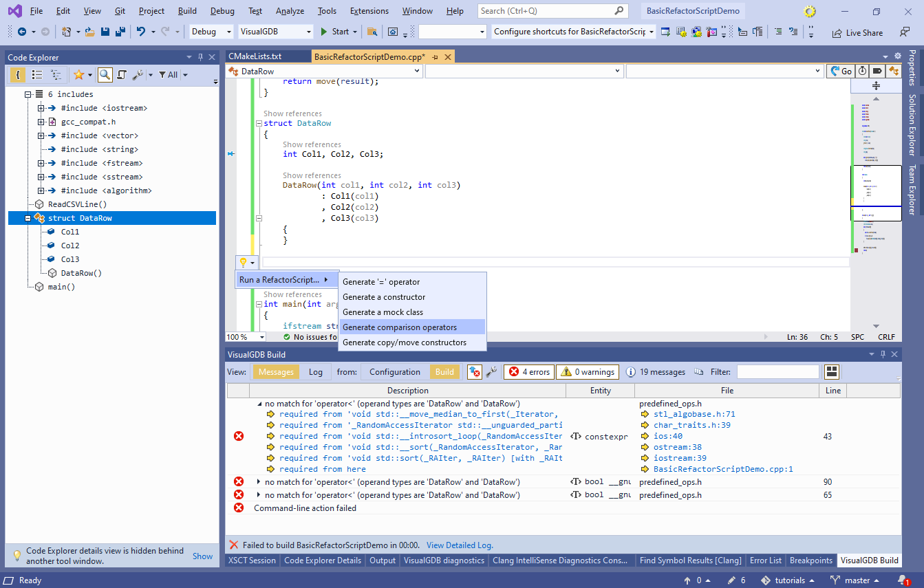Click the stopwatch icon beside Go

pyautogui.click(x=862, y=71)
